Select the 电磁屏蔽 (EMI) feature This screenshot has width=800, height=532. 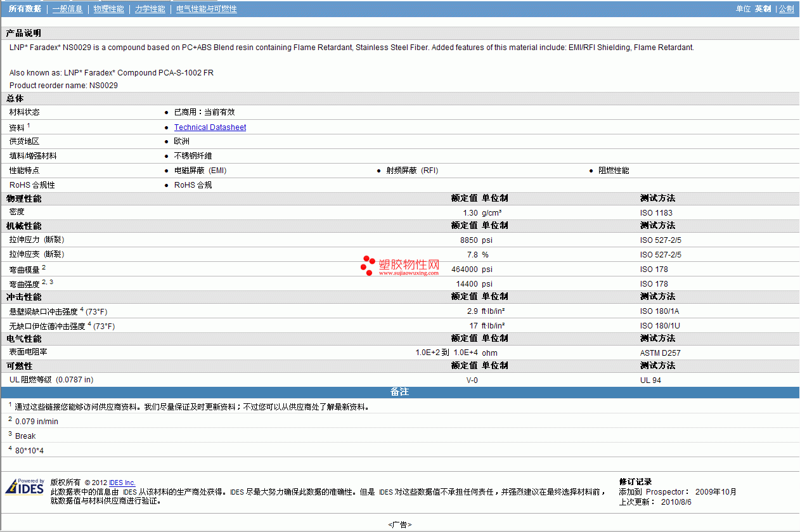click(200, 171)
